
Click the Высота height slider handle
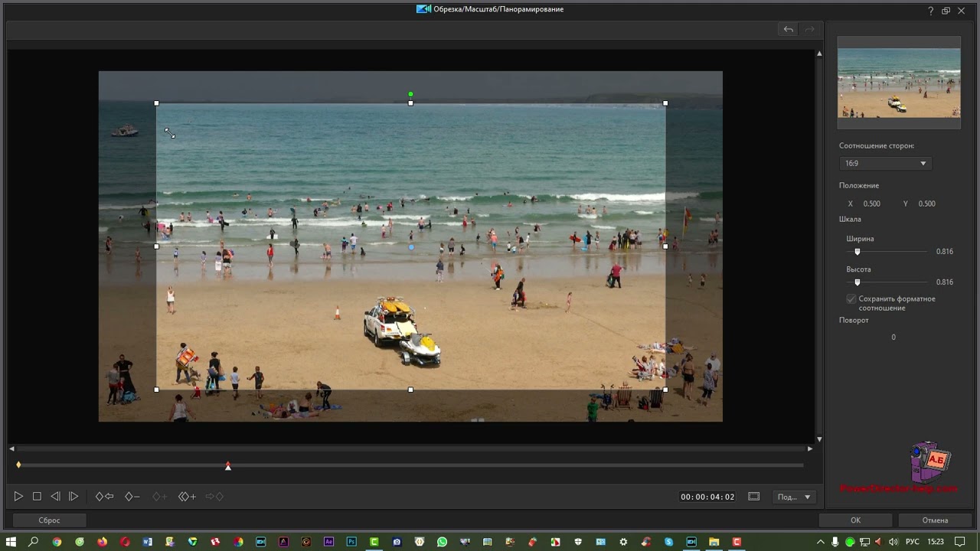click(x=857, y=282)
